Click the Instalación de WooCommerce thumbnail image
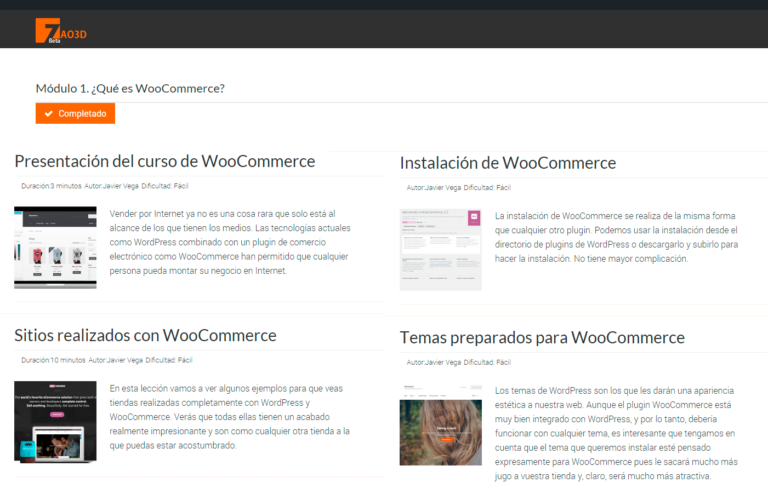 441,250
